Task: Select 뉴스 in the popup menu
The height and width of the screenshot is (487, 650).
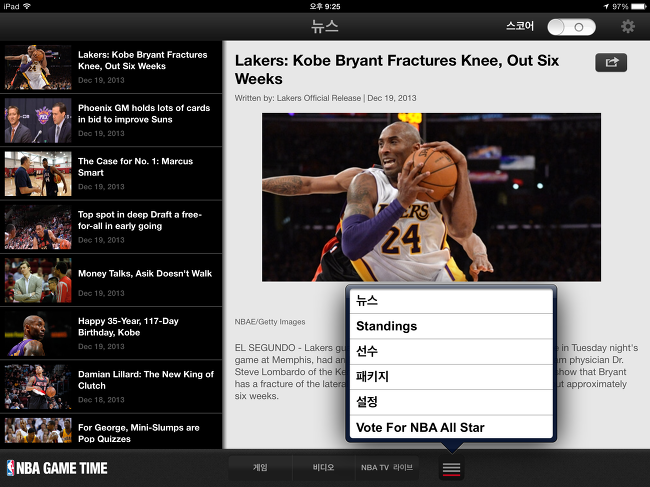Action: pos(451,301)
